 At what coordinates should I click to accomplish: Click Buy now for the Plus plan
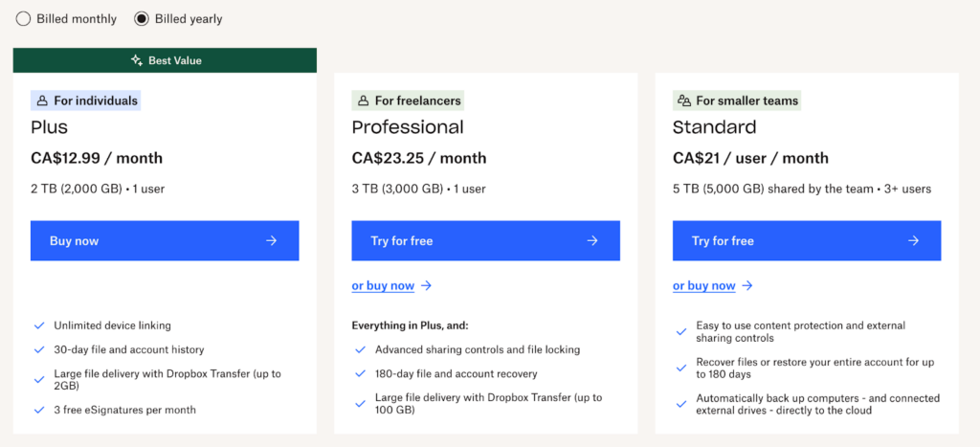pyautogui.click(x=165, y=240)
